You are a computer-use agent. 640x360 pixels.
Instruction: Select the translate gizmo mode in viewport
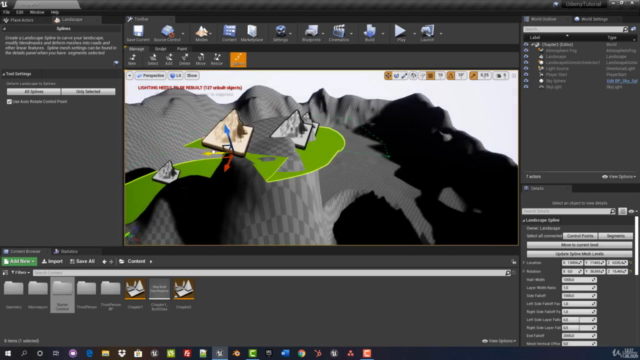pos(388,76)
